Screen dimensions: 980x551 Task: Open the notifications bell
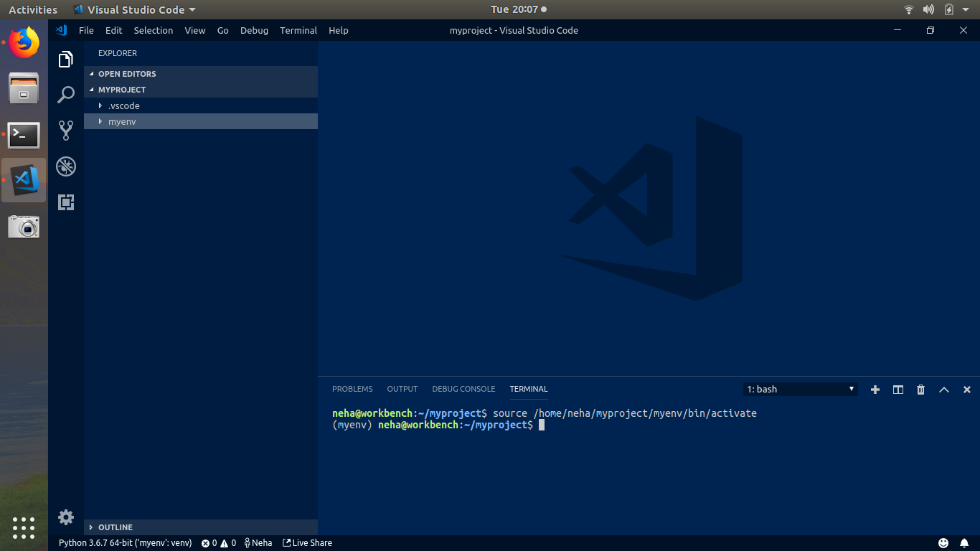(964, 542)
